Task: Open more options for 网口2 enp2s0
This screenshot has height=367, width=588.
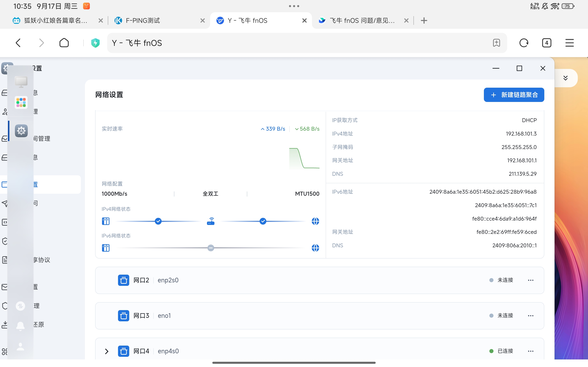Action: point(530,280)
